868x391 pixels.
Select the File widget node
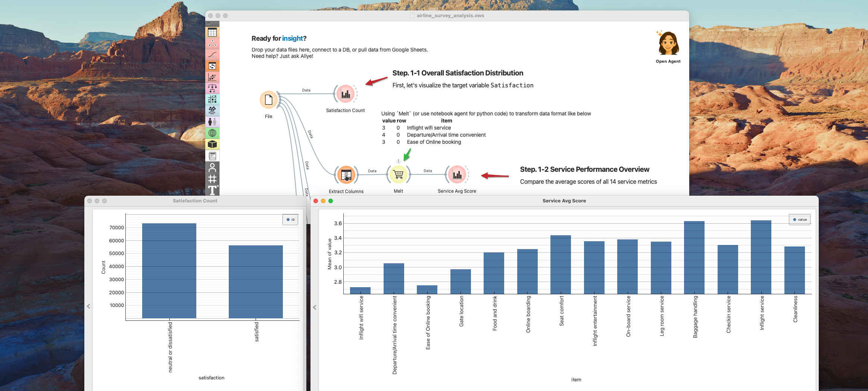click(268, 100)
